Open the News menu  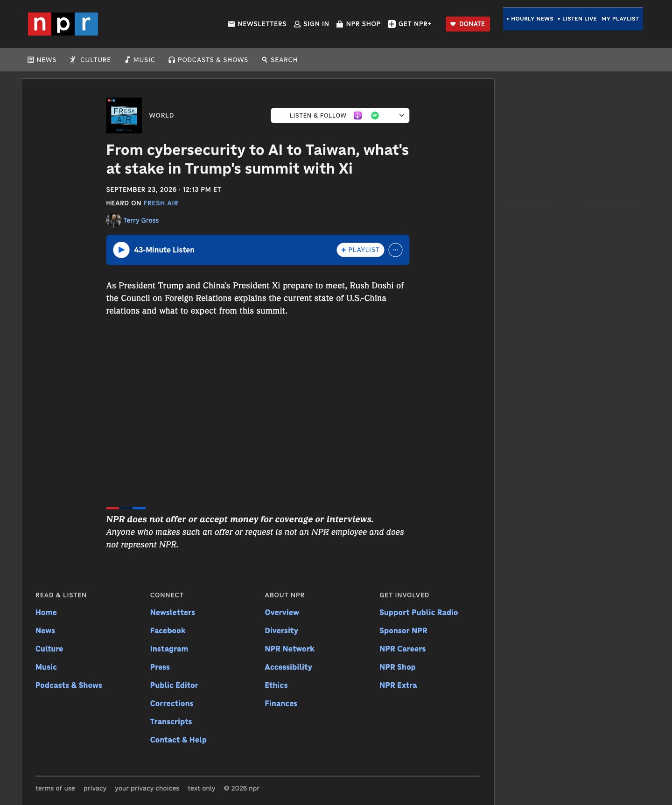point(42,60)
